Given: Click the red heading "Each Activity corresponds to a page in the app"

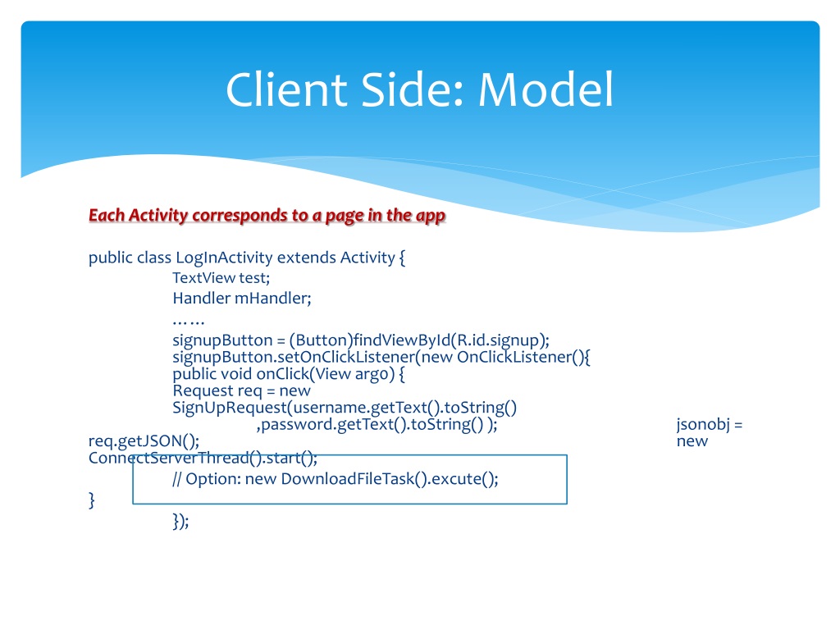Looking at the screenshot, I should point(267,216).
